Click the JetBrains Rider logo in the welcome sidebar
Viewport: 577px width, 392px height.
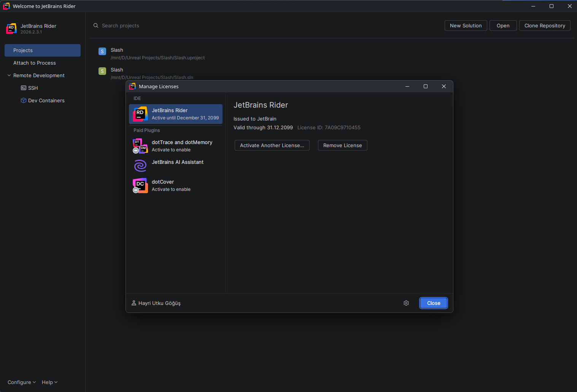11,29
